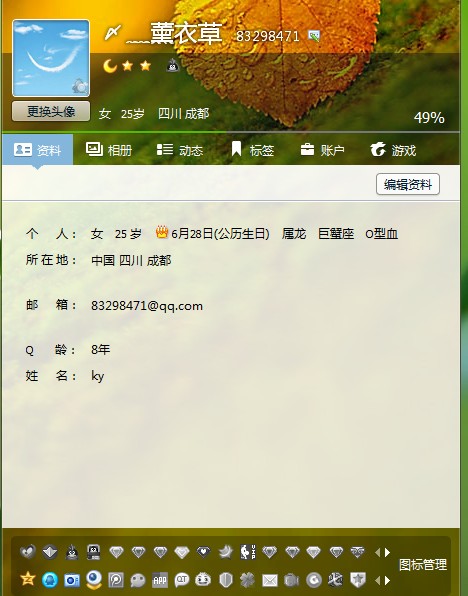
Task: Click the profile avatar picture
Action: pos(51,58)
